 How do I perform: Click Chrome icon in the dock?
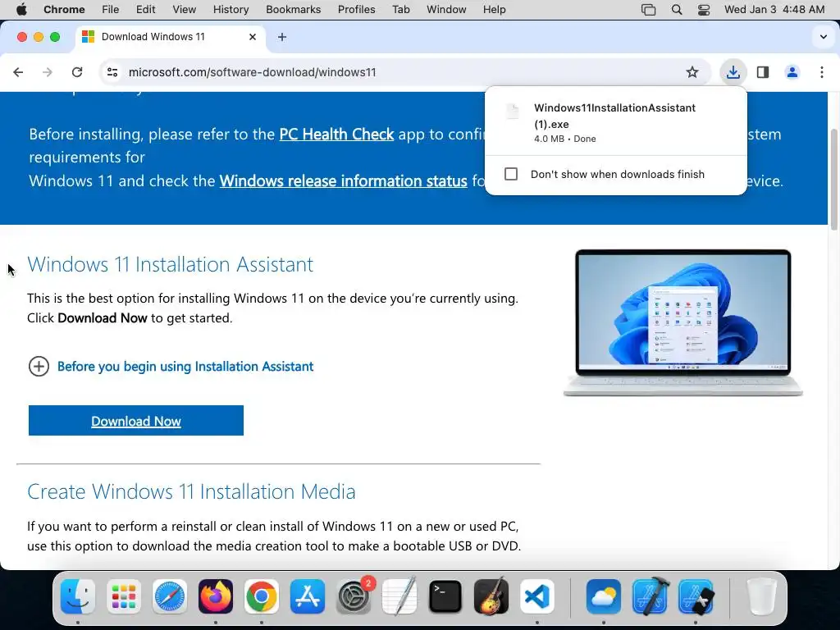[x=262, y=596]
